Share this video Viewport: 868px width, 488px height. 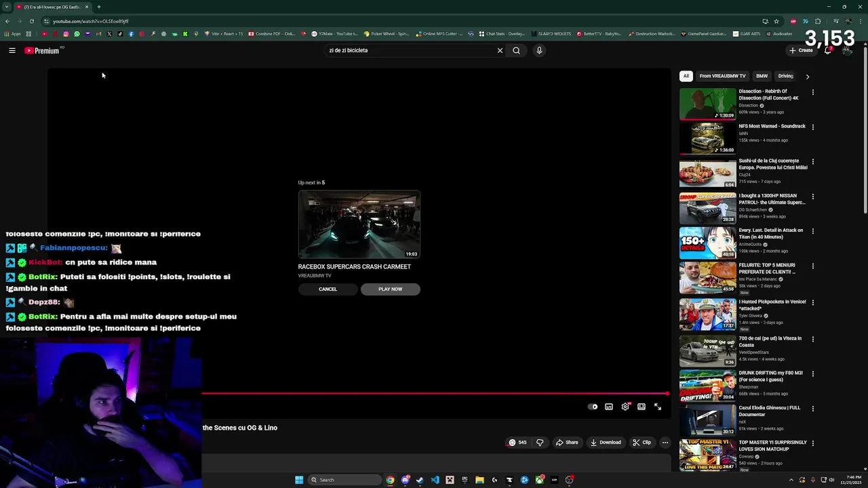(x=567, y=443)
